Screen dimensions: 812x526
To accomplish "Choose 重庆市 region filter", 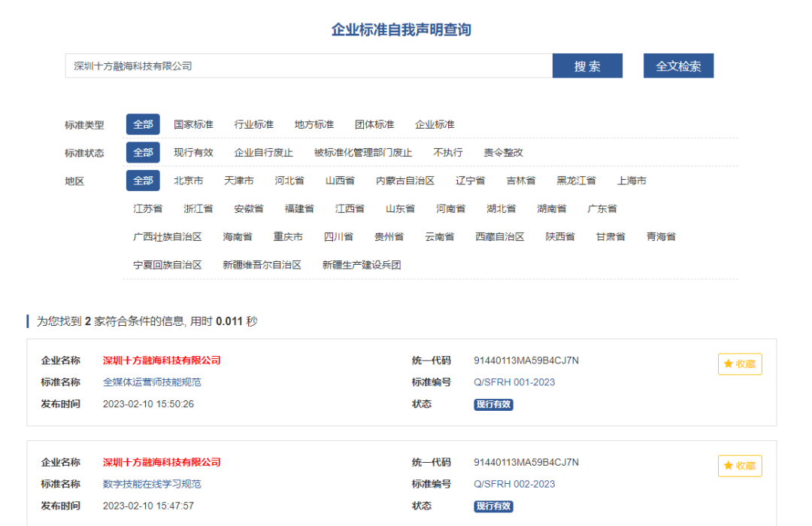I will pos(288,236).
